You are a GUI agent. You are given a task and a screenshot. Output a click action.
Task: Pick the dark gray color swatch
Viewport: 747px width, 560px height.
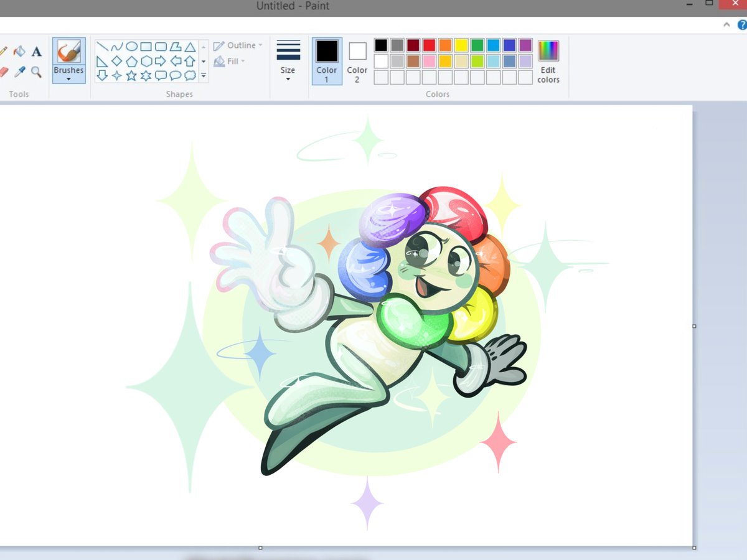pyautogui.click(x=397, y=45)
